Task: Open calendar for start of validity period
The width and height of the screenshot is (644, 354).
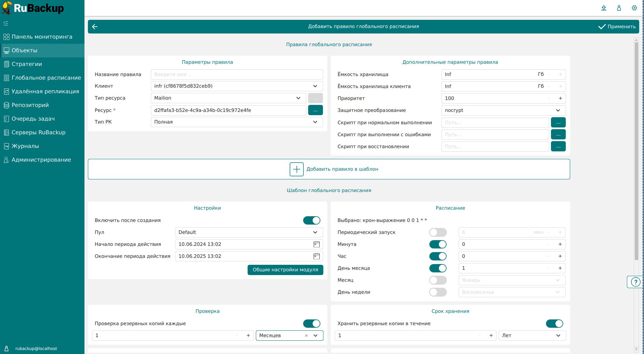Action: [x=317, y=244]
